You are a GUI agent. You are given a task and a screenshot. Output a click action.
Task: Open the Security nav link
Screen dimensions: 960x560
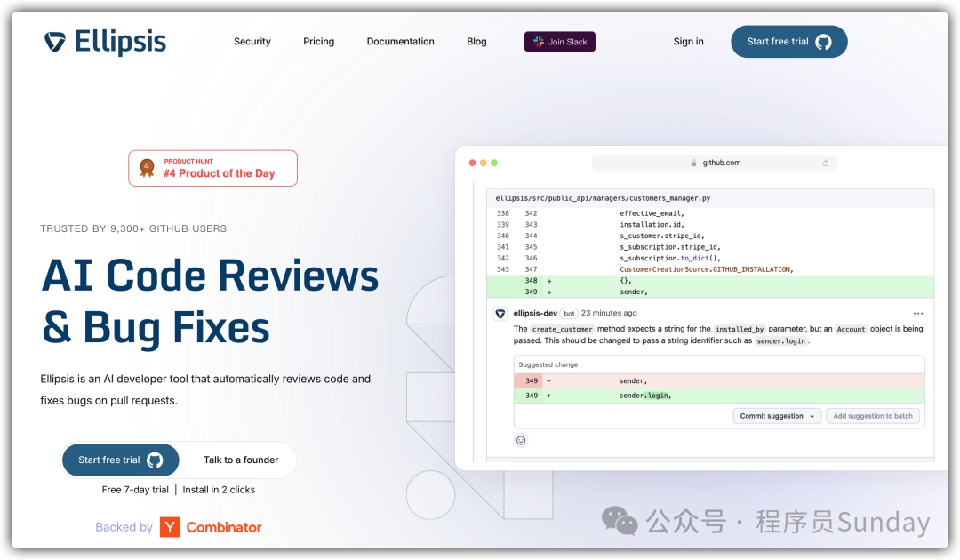[x=252, y=42]
